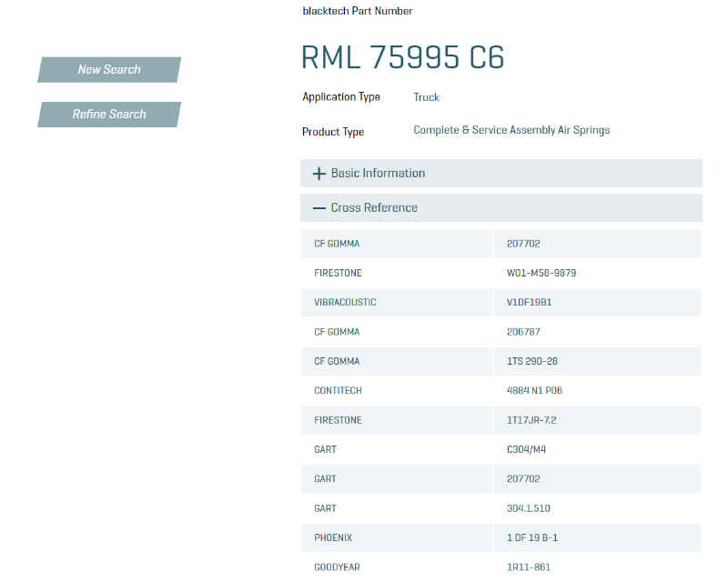
Task: Click the Refine Search button
Action: pyautogui.click(x=109, y=115)
